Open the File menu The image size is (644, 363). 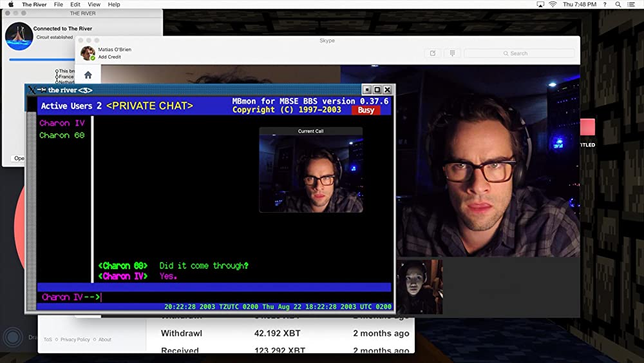click(59, 5)
